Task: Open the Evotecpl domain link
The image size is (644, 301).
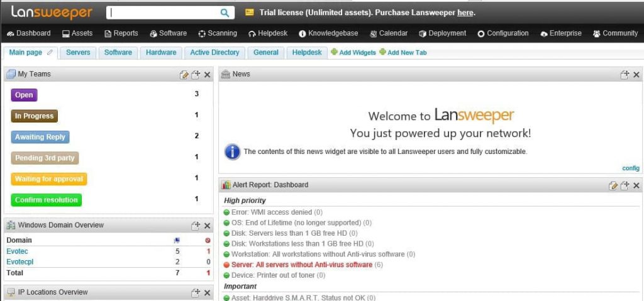Action: (x=19, y=262)
